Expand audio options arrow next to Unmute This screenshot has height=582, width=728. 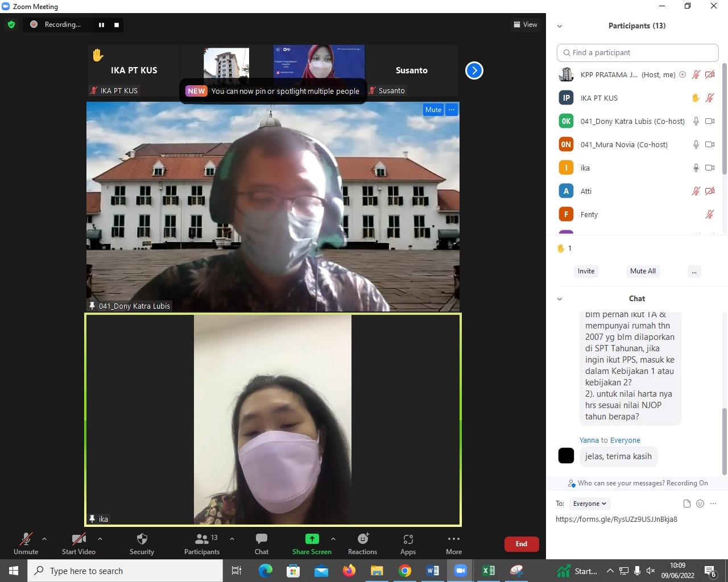click(x=44, y=539)
